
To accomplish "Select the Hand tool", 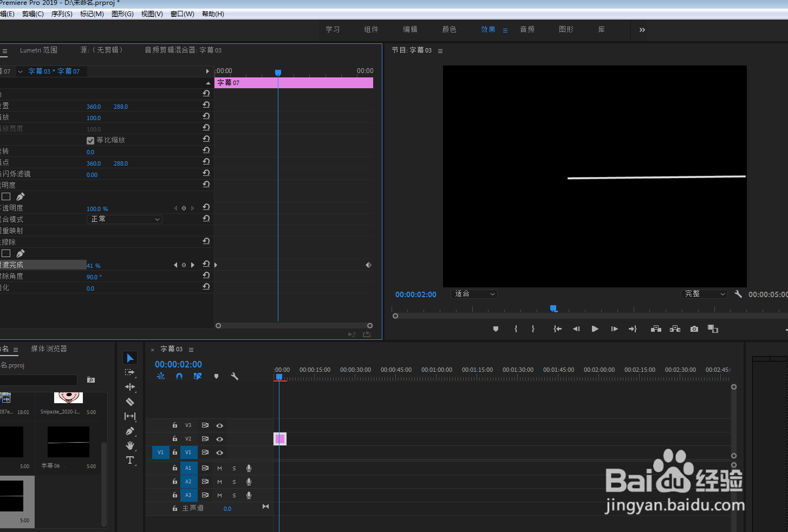I will tap(130, 445).
